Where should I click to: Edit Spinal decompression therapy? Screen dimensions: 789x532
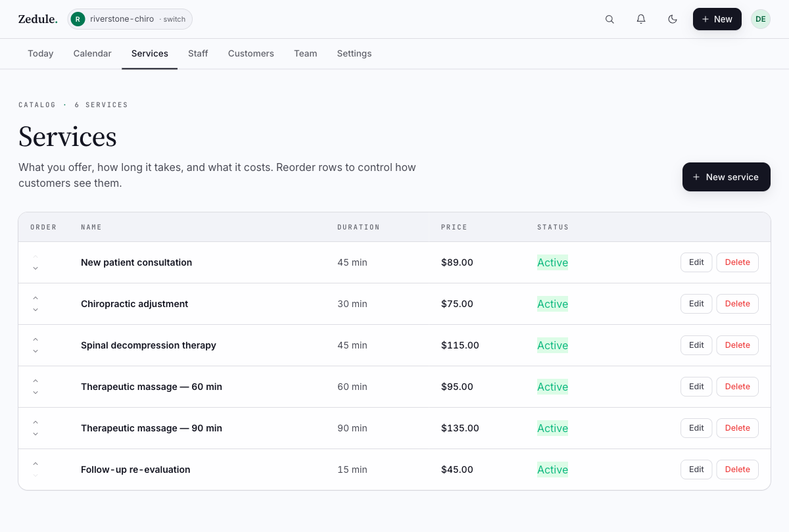click(x=696, y=345)
